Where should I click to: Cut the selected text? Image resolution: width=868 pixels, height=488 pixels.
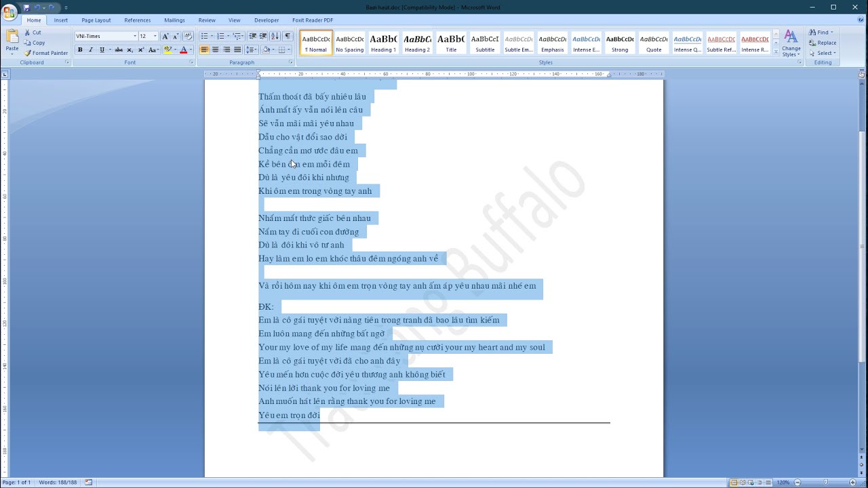point(33,33)
